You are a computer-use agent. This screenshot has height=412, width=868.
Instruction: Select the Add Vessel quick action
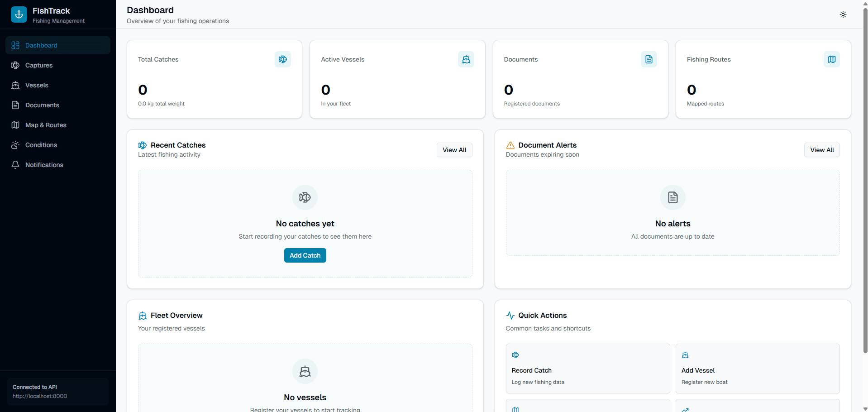click(757, 369)
